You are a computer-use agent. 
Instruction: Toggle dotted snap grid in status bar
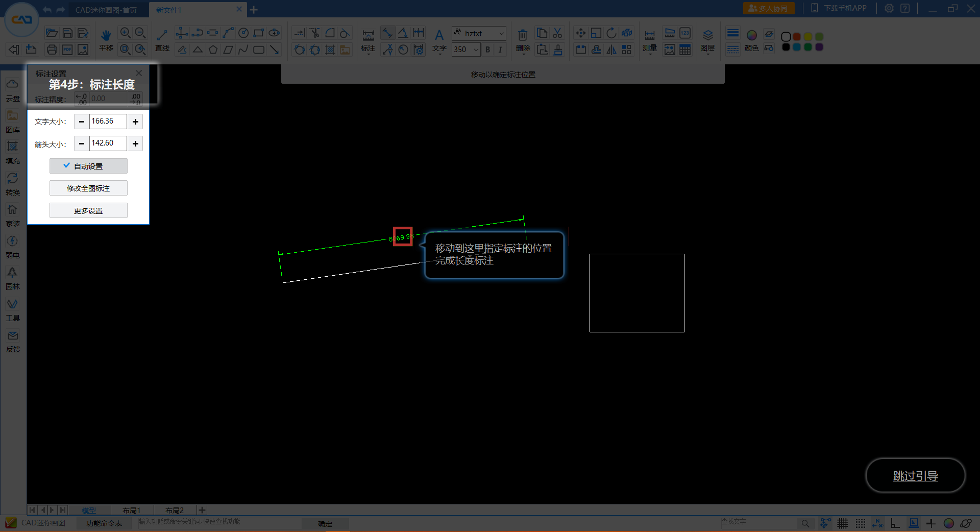pyautogui.click(x=861, y=523)
